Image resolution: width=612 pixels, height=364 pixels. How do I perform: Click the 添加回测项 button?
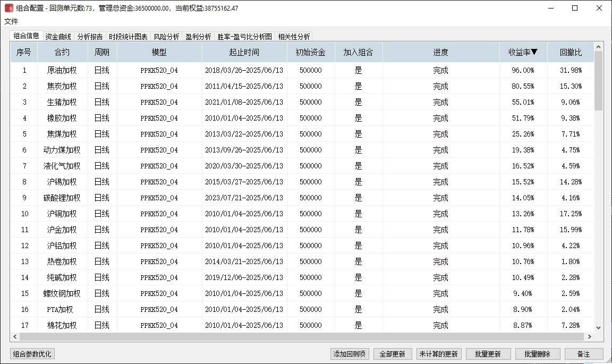click(x=349, y=354)
